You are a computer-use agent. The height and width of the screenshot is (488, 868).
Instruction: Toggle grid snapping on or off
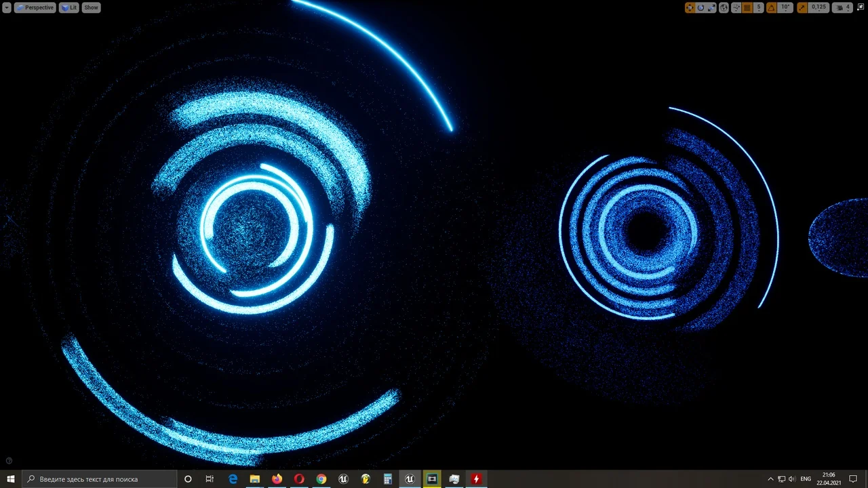(x=747, y=7)
